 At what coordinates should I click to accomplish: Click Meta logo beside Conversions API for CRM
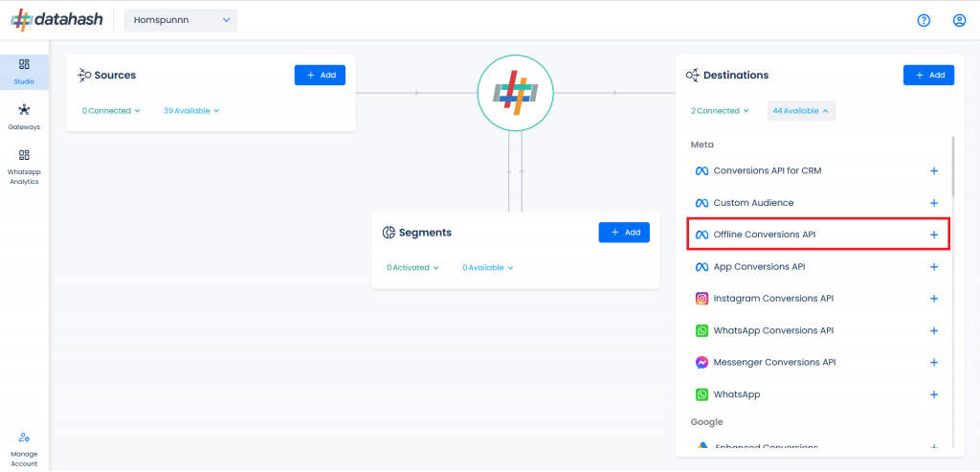tap(702, 170)
